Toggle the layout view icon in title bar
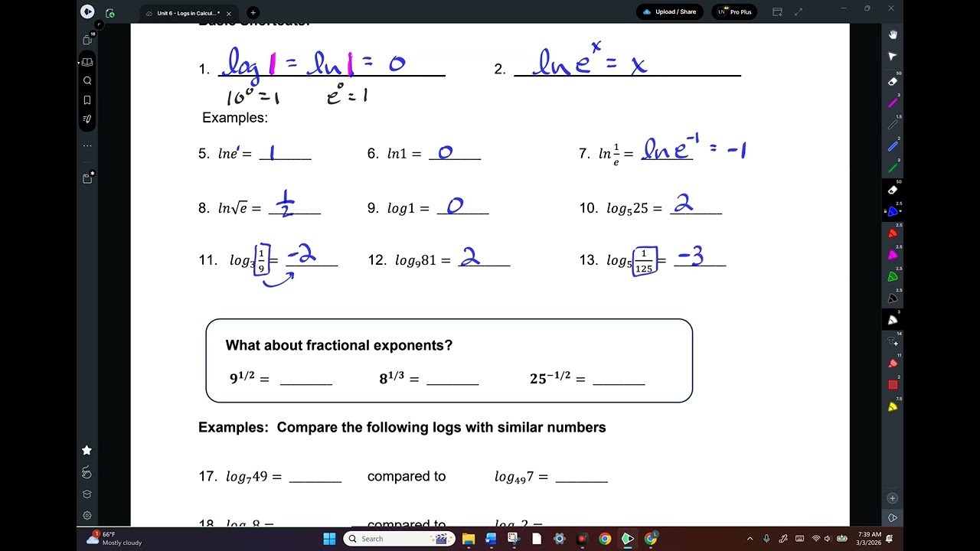Screen dimensions: 980x551 click(777, 12)
